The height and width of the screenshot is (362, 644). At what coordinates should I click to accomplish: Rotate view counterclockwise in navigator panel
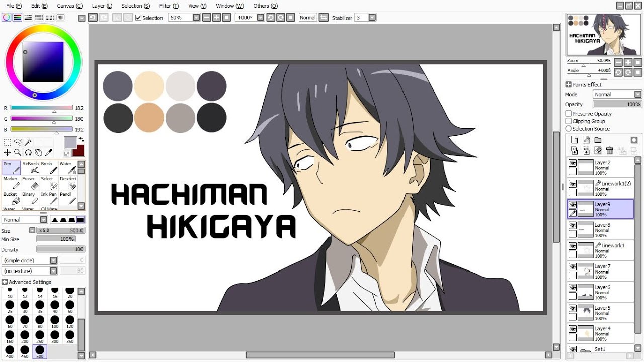coord(619,72)
